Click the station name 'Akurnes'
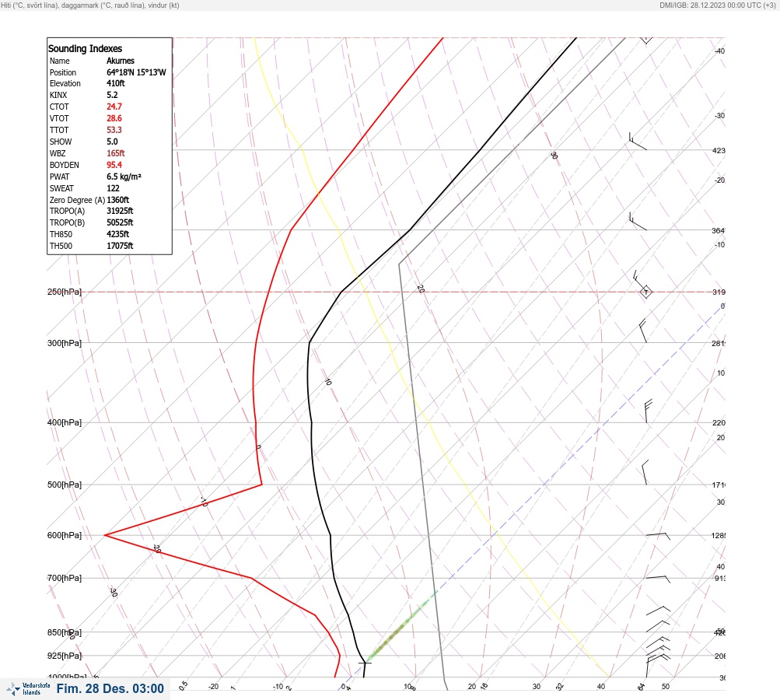The height and width of the screenshot is (700, 780). (121, 61)
